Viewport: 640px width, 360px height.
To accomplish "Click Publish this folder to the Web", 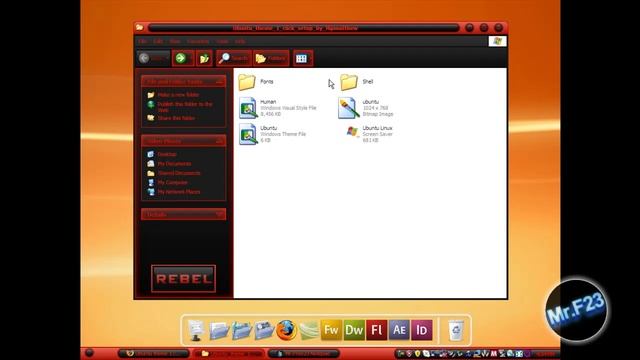I will [x=185, y=107].
